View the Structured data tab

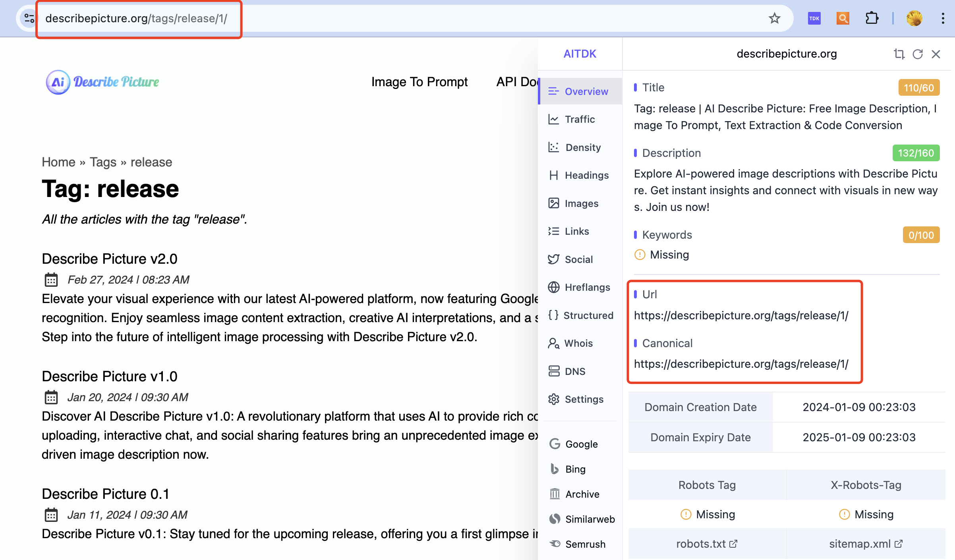580,315
